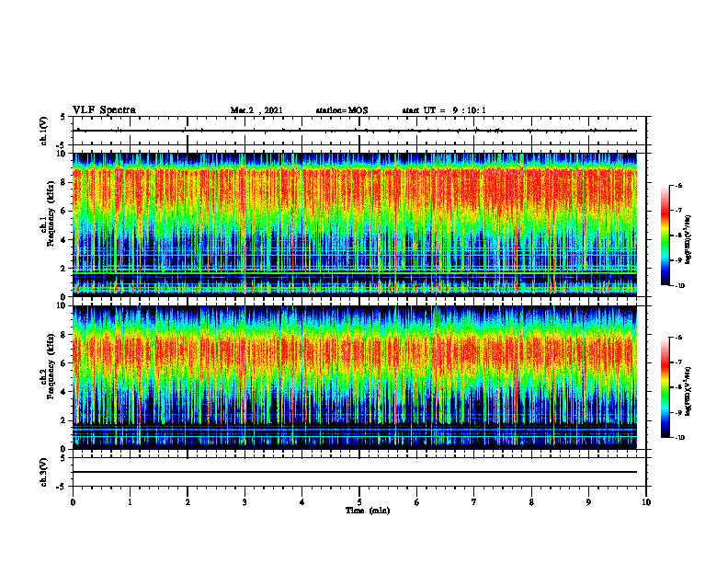Click the "ch.1(V)" waveform axis label

click(43, 131)
